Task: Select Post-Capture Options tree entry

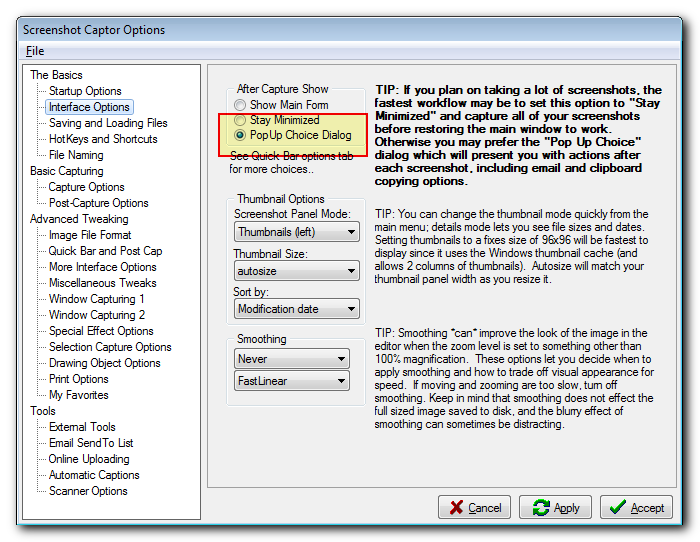Action: pyautogui.click(x=98, y=203)
